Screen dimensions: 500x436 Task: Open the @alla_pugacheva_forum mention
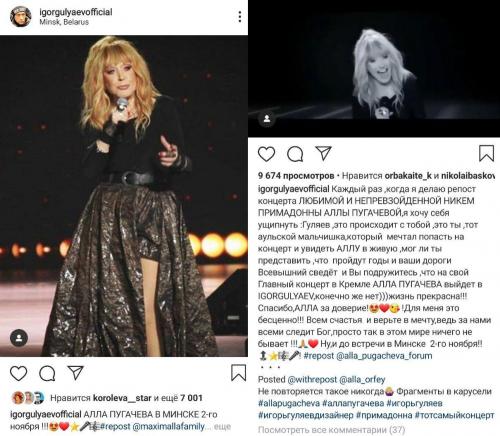[384, 356]
